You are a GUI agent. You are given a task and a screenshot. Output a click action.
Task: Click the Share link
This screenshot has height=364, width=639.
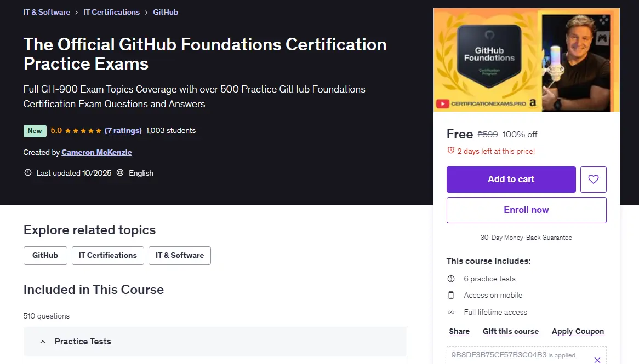point(459,331)
